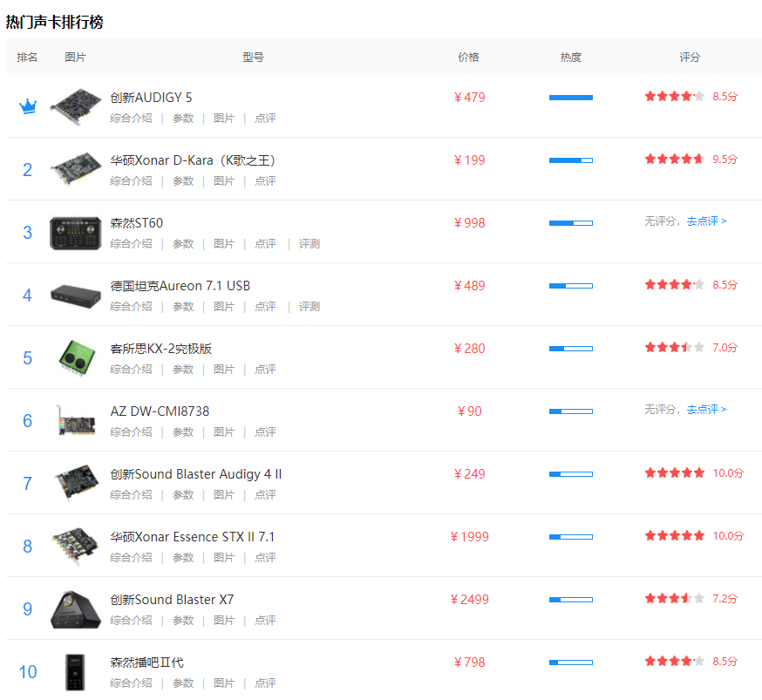Open the 森然播吧II代 title link
This screenshot has height=700, width=762.
tap(146, 663)
